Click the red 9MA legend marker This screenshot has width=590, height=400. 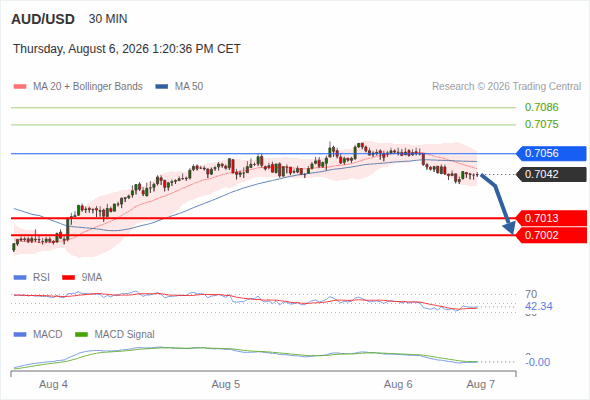68,278
